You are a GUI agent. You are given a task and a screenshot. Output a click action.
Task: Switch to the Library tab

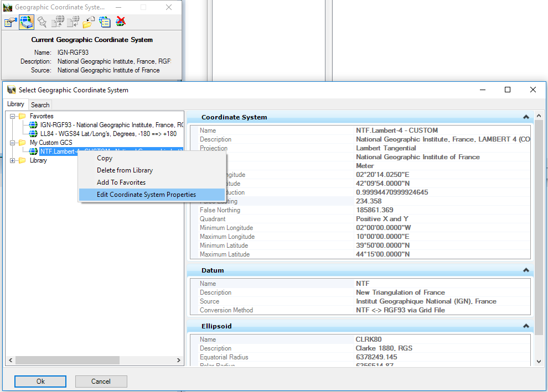[x=15, y=104]
